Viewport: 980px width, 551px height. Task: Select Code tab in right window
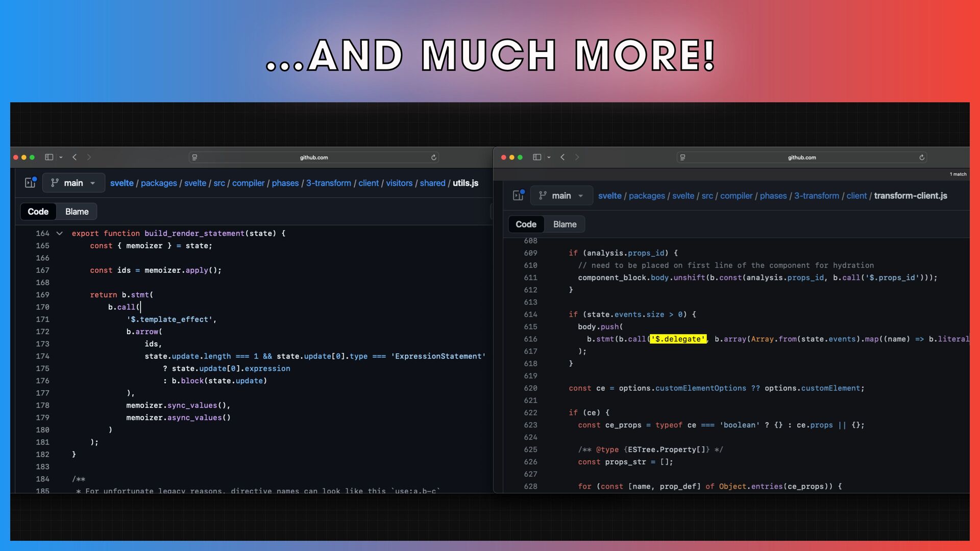526,224
